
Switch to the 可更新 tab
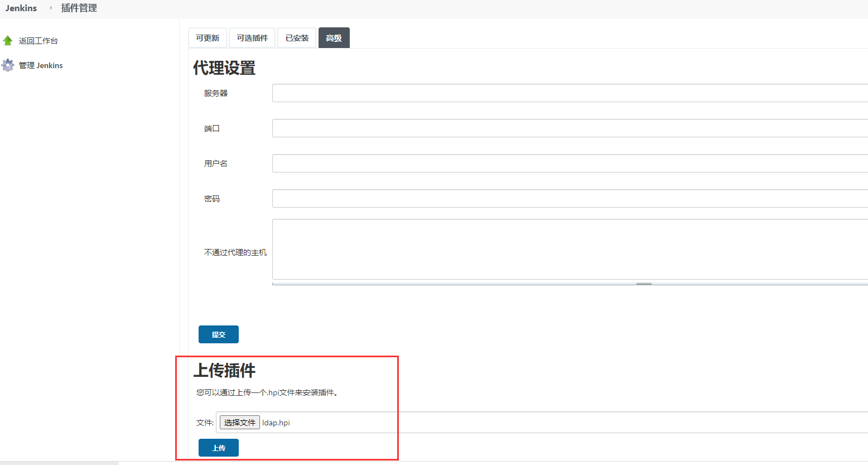pyautogui.click(x=207, y=37)
